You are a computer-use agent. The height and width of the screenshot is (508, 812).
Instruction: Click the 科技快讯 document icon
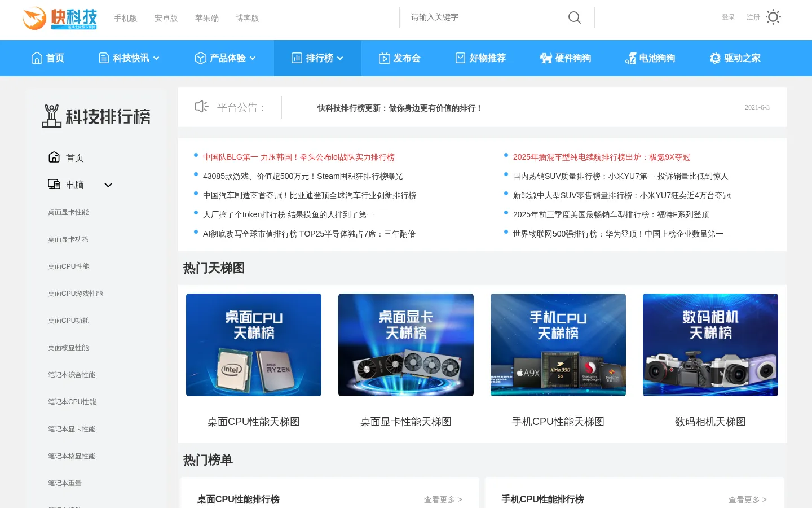click(x=104, y=58)
